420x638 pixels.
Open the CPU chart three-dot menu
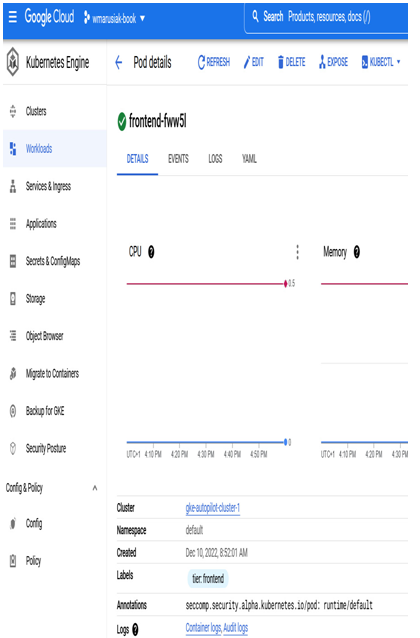pos(298,252)
